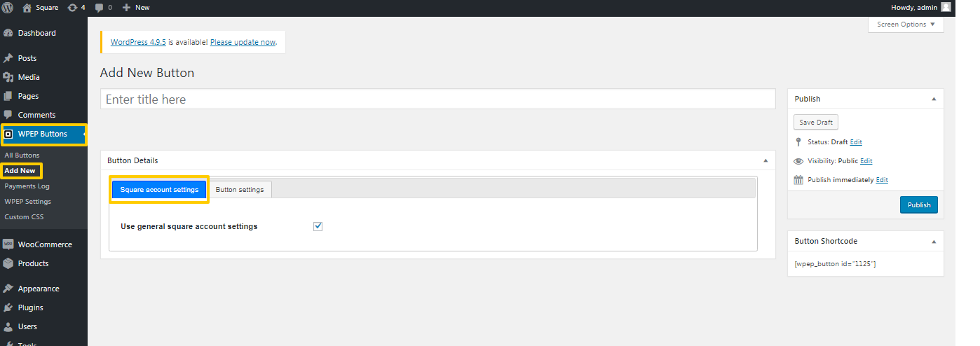The width and height of the screenshot is (980, 346).
Task: Click the blue Publish button
Action: point(919,205)
